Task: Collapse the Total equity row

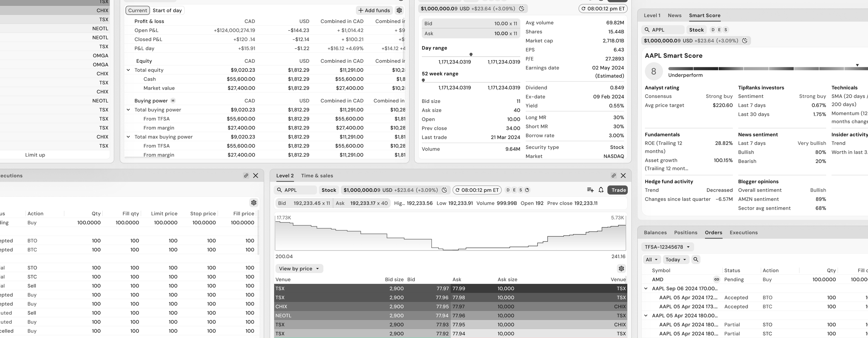Action: pos(128,70)
